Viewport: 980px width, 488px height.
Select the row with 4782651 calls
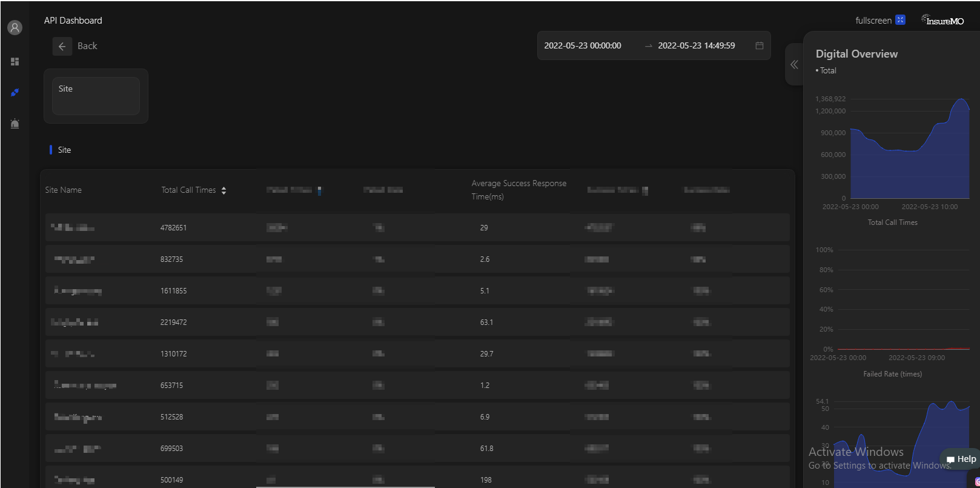pos(417,227)
